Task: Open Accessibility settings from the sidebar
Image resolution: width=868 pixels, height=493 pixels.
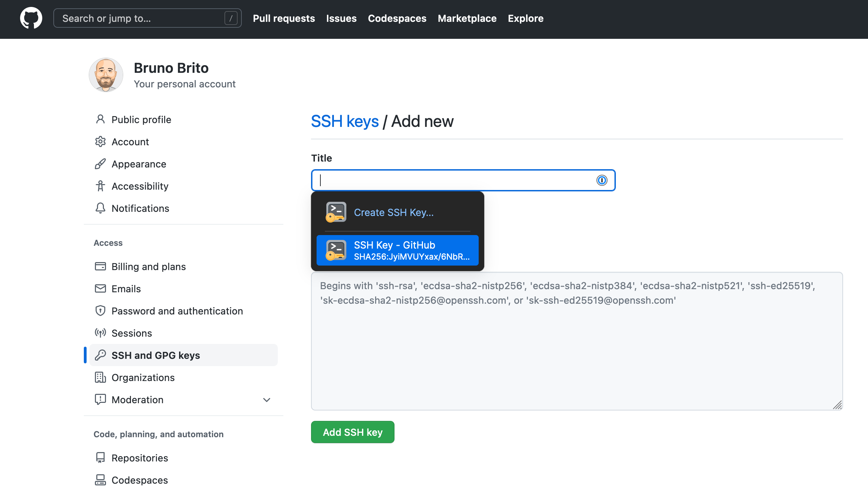Action: point(140,186)
